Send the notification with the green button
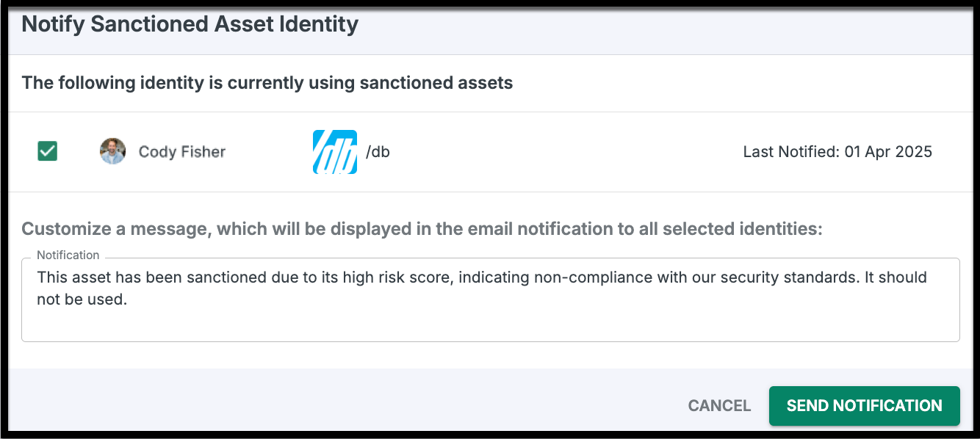This screenshot has width=980, height=439. [864, 406]
